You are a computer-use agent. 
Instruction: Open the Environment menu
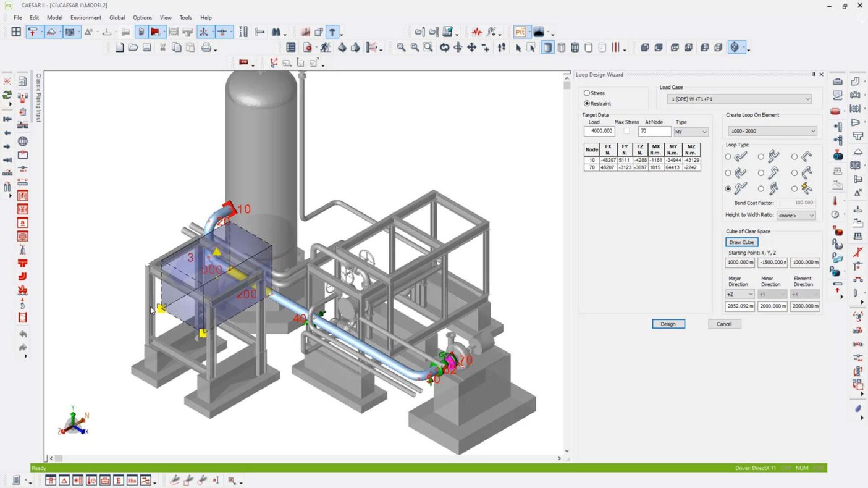point(85,18)
